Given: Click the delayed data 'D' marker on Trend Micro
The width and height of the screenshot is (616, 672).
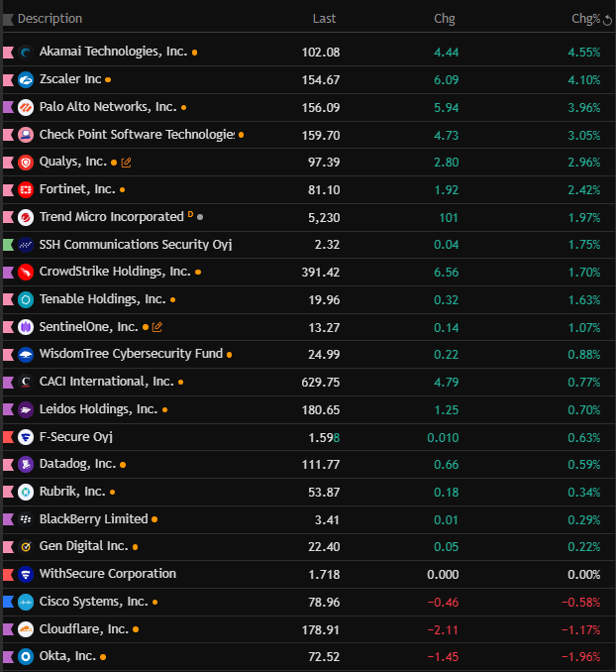Looking at the screenshot, I should [190, 214].
